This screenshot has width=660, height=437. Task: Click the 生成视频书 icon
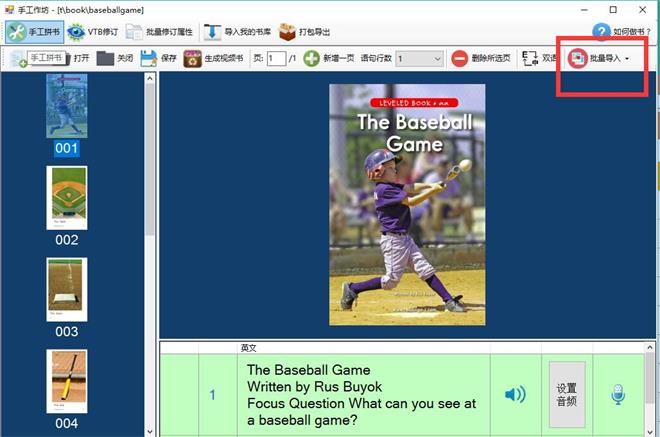click(x=192, y=59)
